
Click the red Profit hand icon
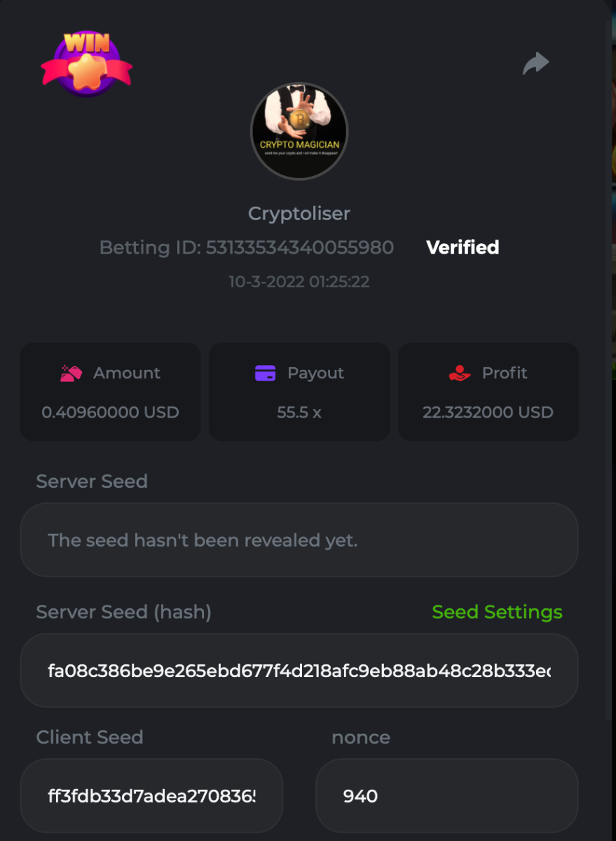(460, 373)
